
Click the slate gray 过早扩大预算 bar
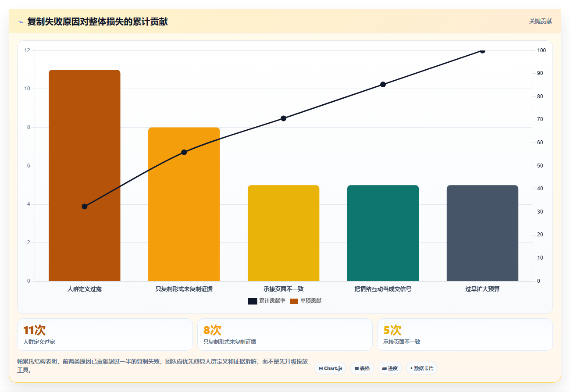[x=483, y=233]
